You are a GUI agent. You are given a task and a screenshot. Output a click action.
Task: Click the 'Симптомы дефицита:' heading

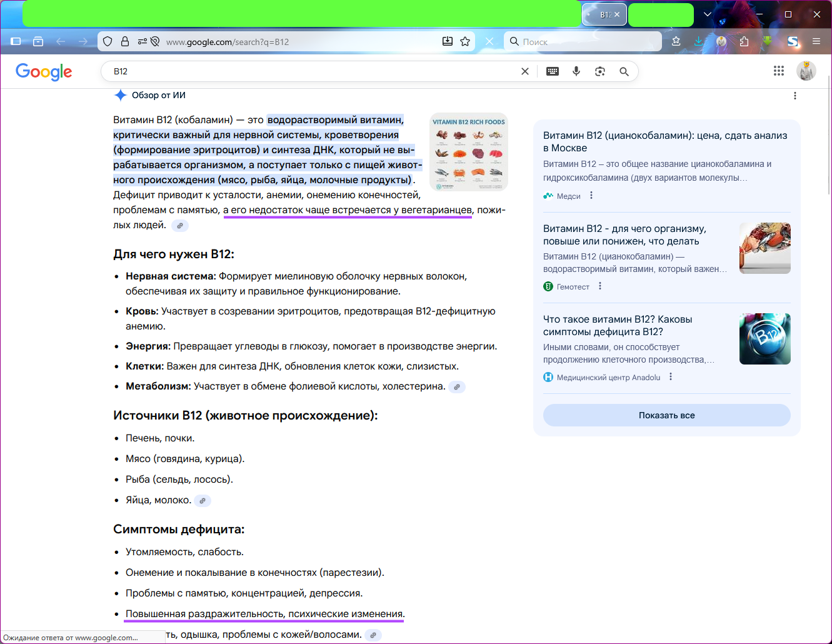pyautogui.click(x=179, y=529)
